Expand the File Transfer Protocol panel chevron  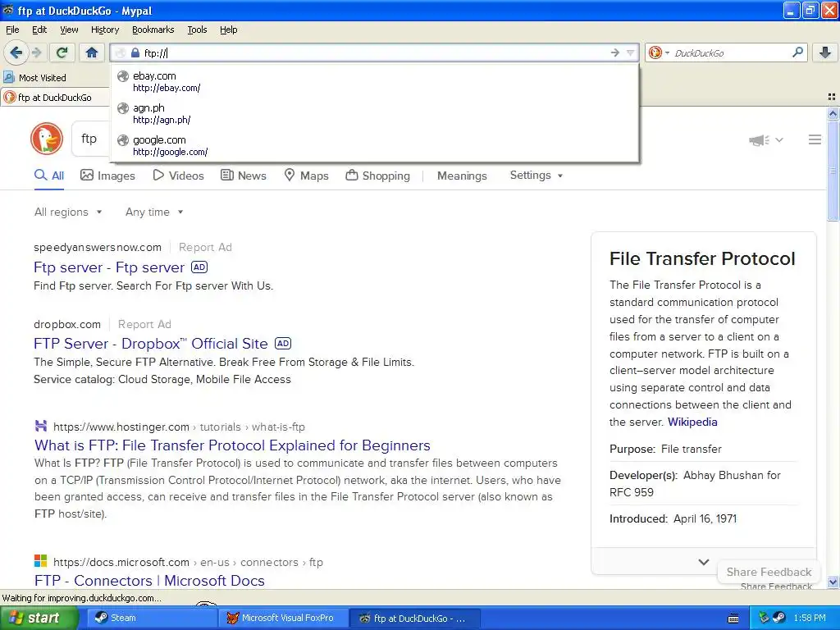coord(703,562)
